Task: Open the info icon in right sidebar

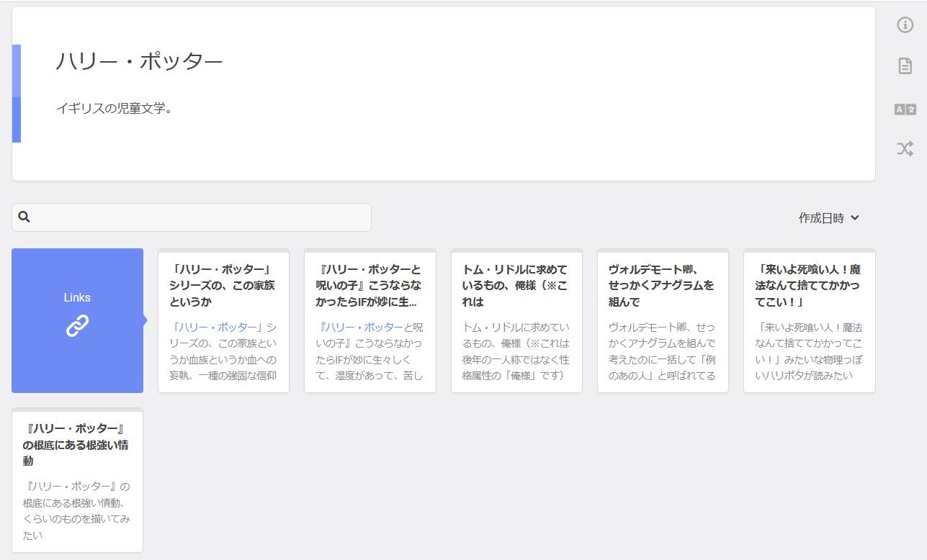Action: coord(905,25)
